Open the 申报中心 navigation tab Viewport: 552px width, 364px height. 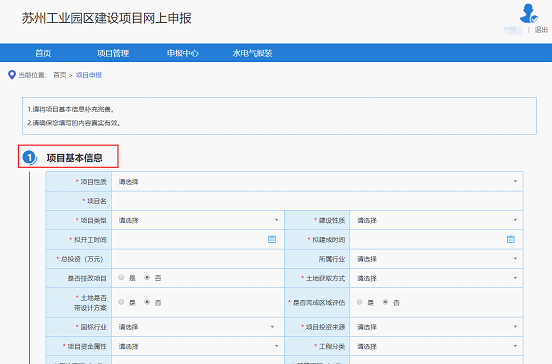pyautogui.click(x=183, y=53)
